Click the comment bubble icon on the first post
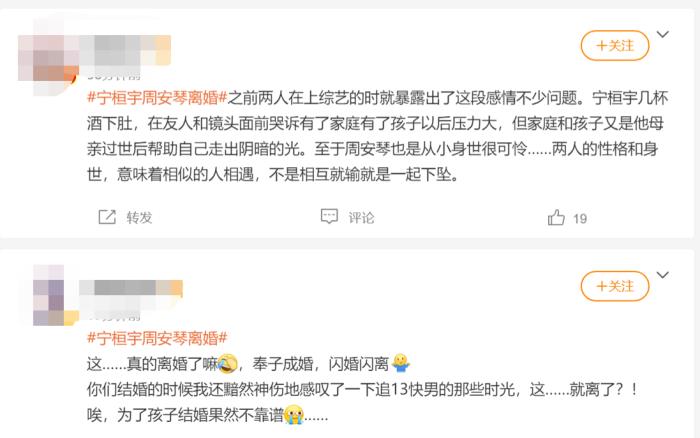Image resolution: width=700 pixels, height=438 pixels. 329,217
